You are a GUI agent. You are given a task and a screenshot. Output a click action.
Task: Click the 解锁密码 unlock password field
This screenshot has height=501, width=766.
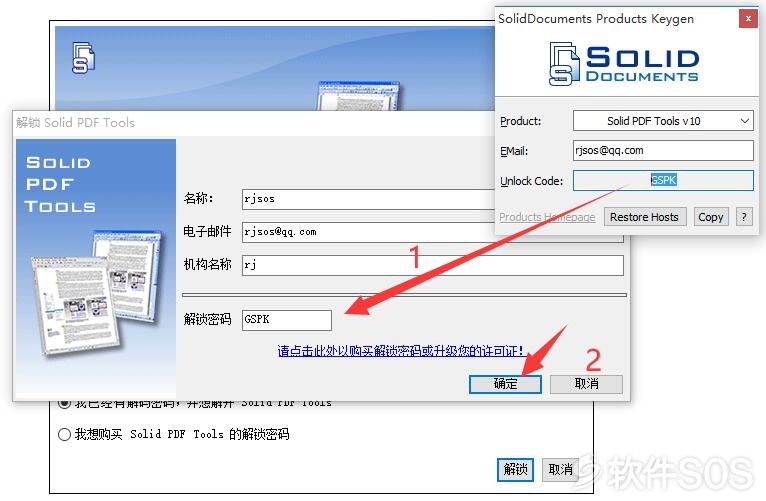click(287, 320)
